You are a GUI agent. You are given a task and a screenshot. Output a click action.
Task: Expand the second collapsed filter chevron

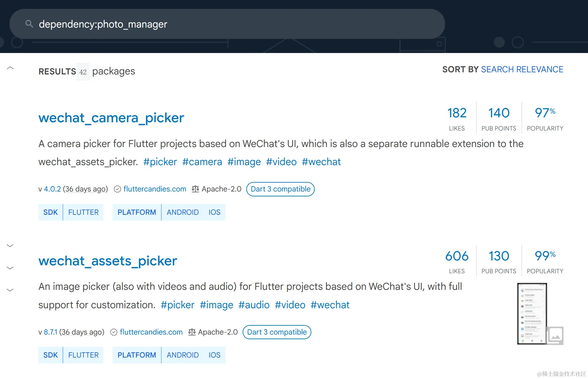tap(10, 268)
